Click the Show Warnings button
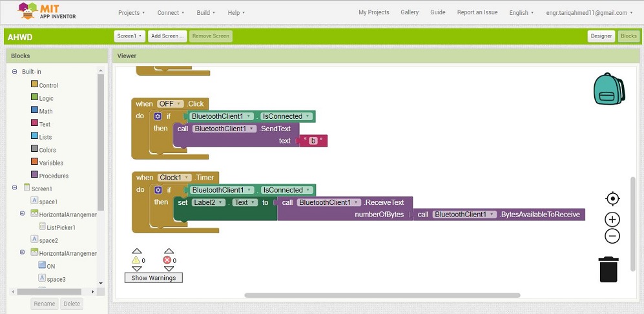The width and height of the screenshot is (644, 314). [154, 278]
